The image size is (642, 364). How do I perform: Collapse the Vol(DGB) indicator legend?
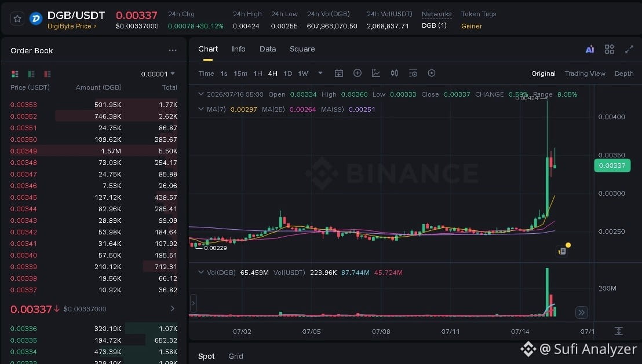[x=200, y=272]
